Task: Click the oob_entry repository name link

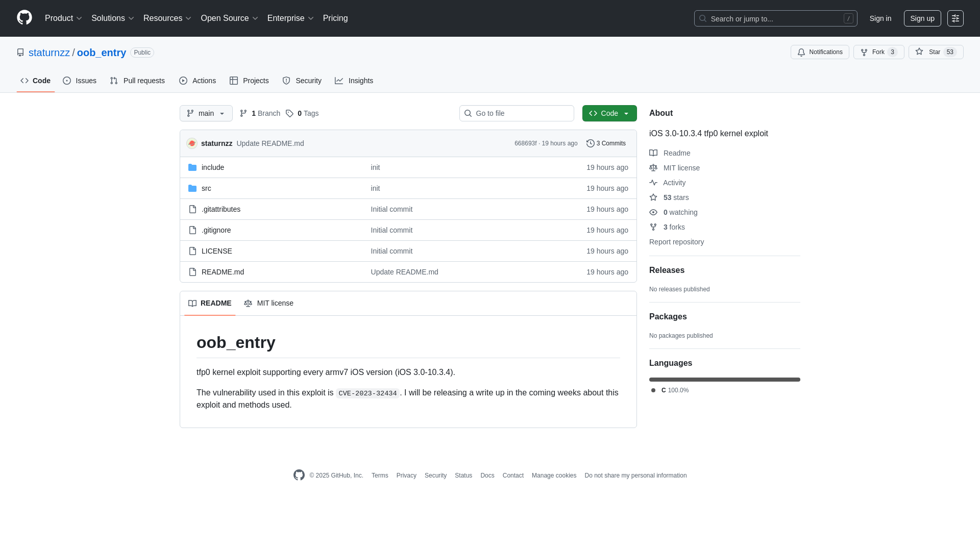Action: [102, 53]
